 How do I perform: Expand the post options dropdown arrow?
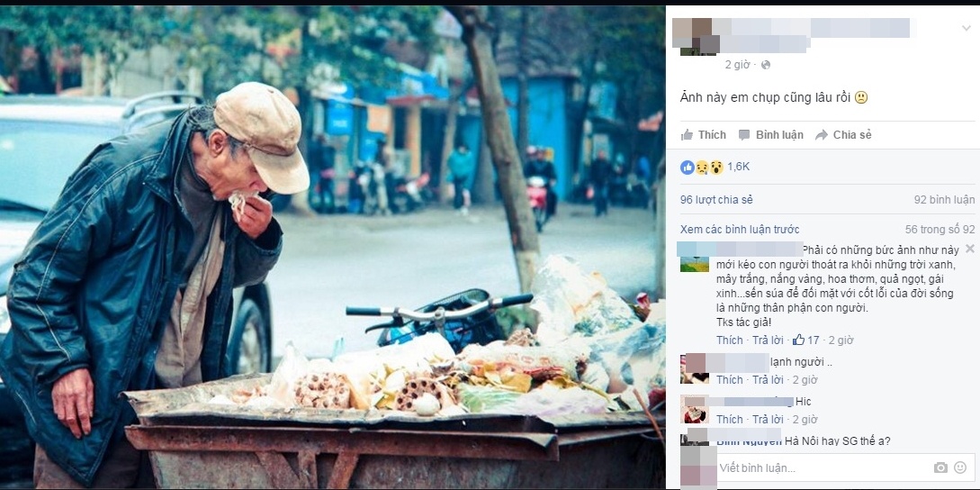(x=967, y=28)
